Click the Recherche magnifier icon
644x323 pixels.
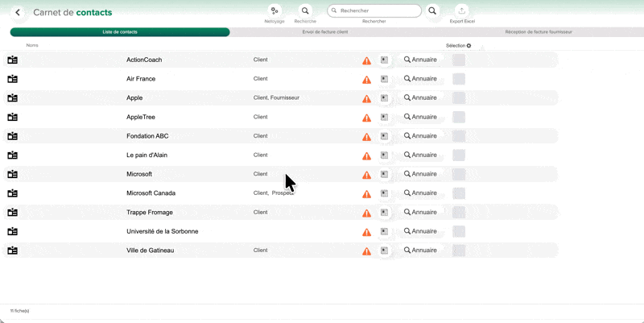(305, 11)
